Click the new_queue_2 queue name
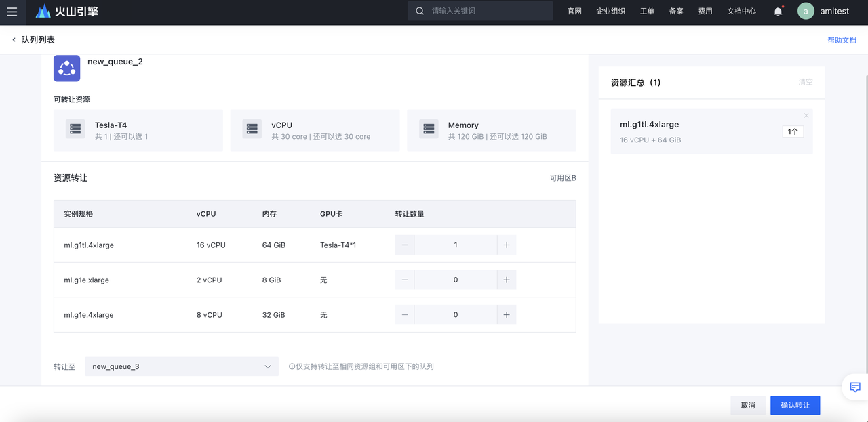This screenshot has height=422, width=868. click(115, 62)
